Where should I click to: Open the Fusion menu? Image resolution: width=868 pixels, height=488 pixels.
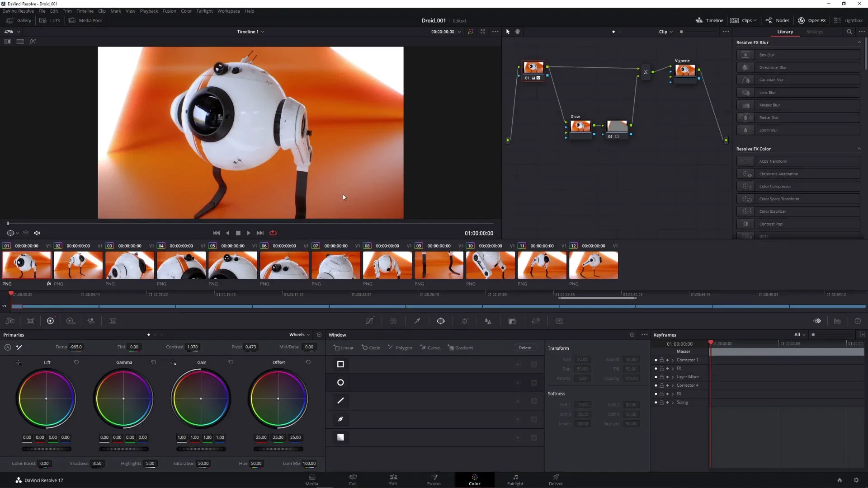tap(170, 11)
